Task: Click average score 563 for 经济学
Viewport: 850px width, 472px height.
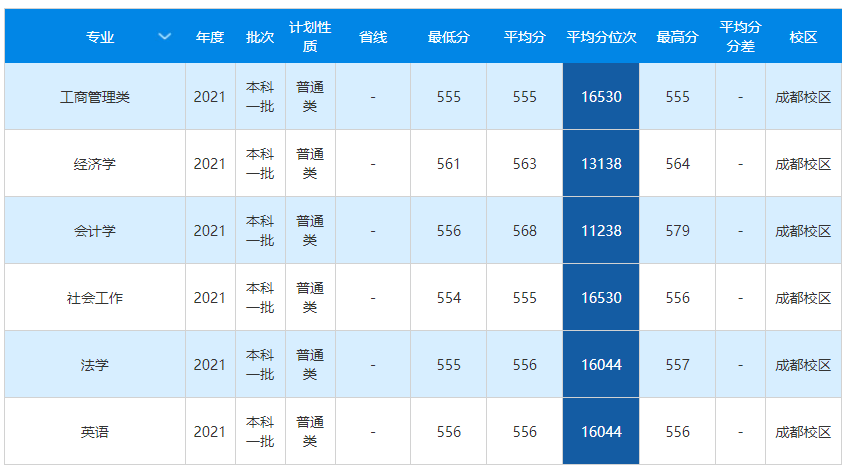Action: (x=525, y=164)
